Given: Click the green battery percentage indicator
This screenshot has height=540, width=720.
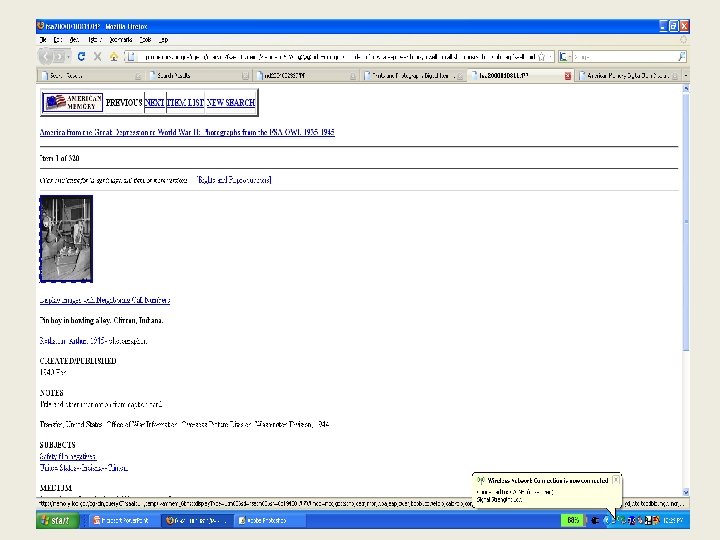Looking at the screenshot, I should click(x=573, y=520).
